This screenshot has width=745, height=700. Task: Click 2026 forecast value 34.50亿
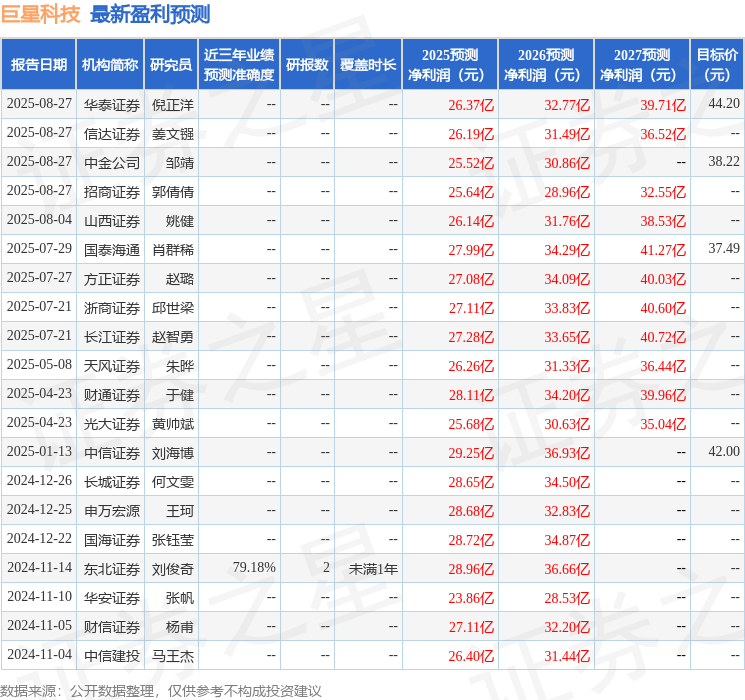[x=567, y=482]
